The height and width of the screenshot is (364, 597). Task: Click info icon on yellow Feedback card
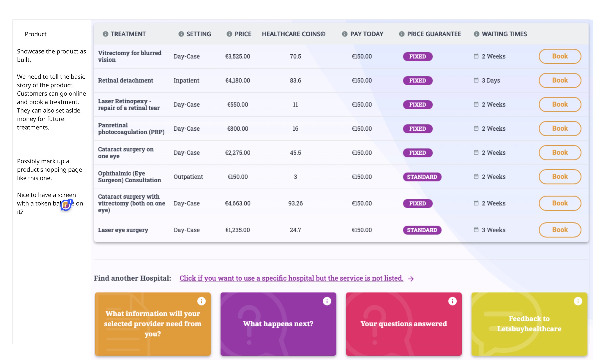578,301
